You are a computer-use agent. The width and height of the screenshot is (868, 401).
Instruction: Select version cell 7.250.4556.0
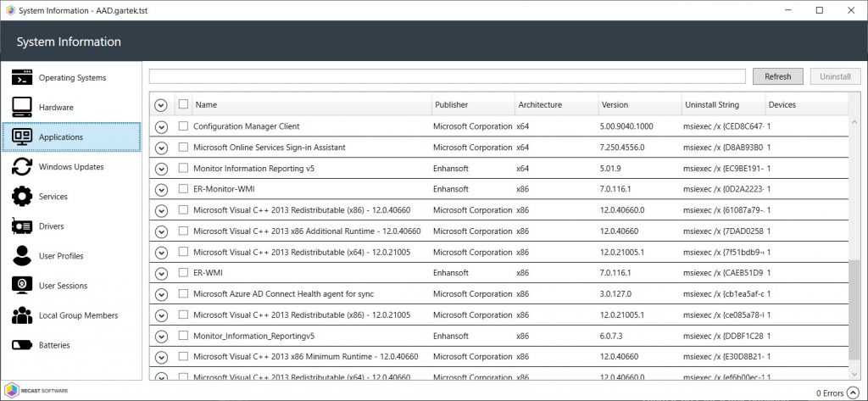[x=622, y=148]
